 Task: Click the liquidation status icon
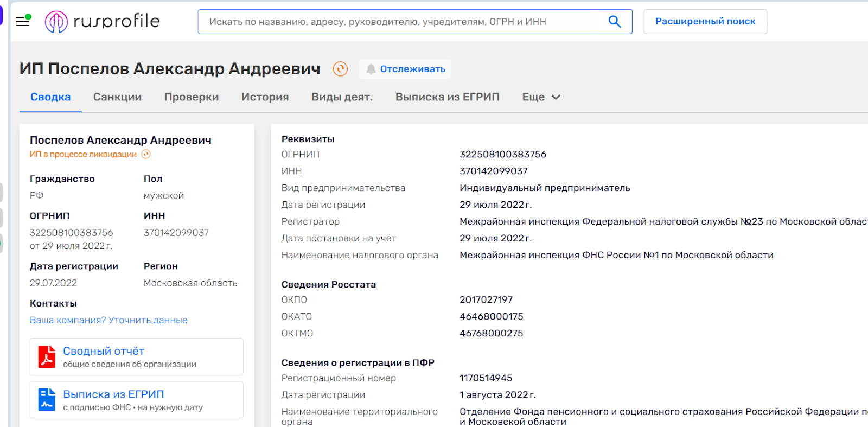[x=146, y=155]
